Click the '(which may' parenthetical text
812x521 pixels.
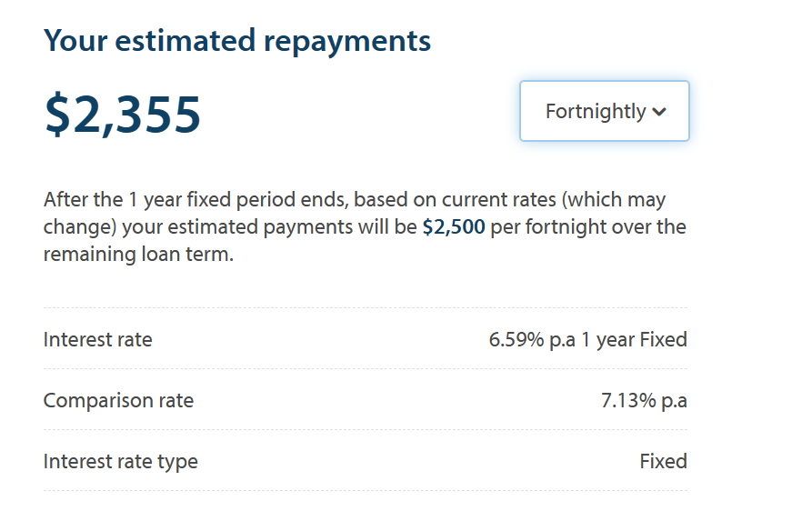pyautogui.click(x=614, y=199)
